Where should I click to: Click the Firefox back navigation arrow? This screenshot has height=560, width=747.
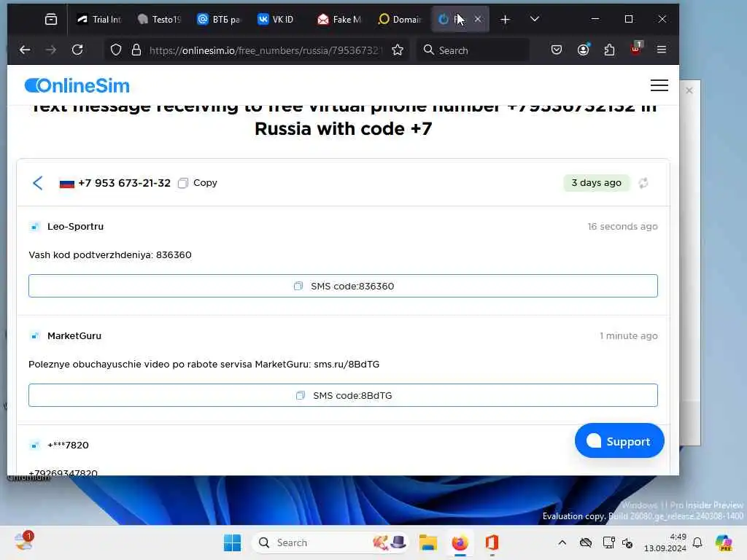(x=25, y=50)
